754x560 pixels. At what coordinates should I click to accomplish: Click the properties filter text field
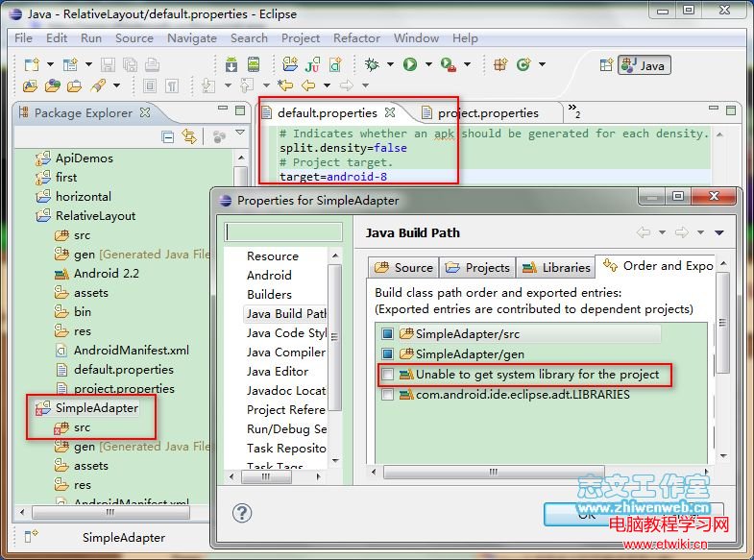(284, 232)
